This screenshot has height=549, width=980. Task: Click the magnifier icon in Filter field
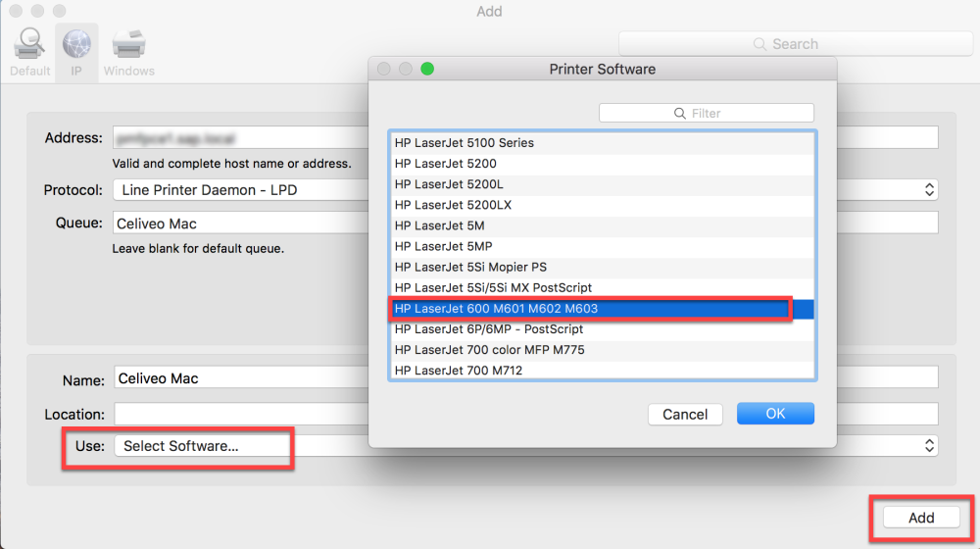[680, 114]
